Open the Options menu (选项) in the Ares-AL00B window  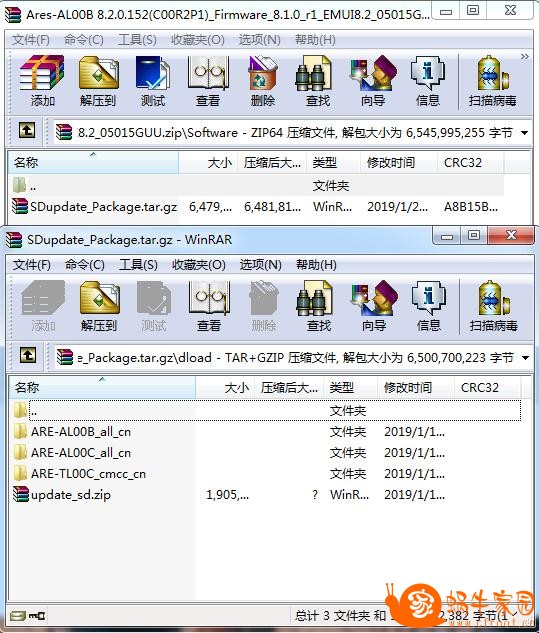pyautogui.click(x=259, y=40)
